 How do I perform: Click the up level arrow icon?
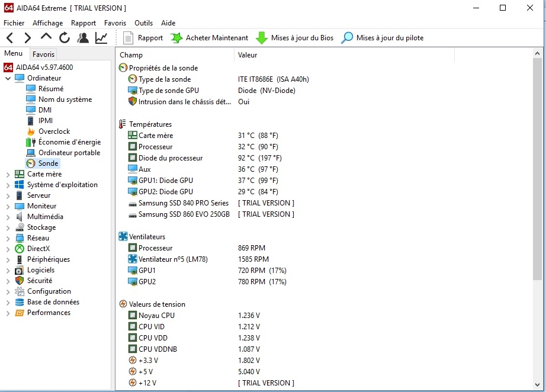point(46,38)
